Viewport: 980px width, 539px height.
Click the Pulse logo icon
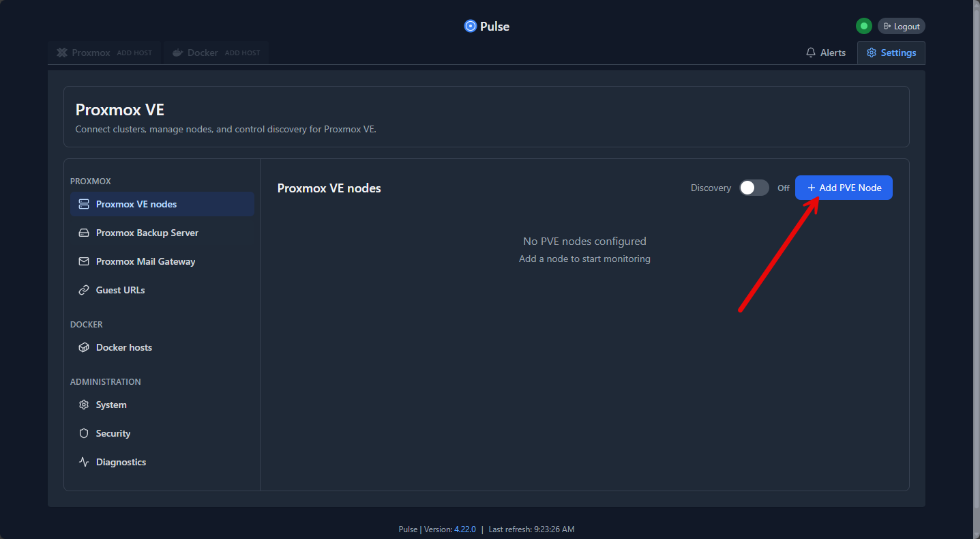click(x=470, y=27)
